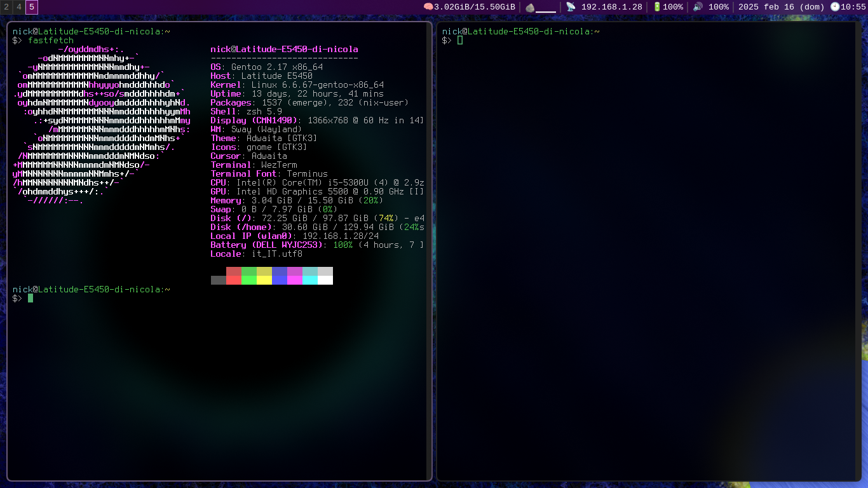Click the Gentoo ASCII logo art
Image resolution: width=868 pixels, height=488 pixels.
point(102,124)
